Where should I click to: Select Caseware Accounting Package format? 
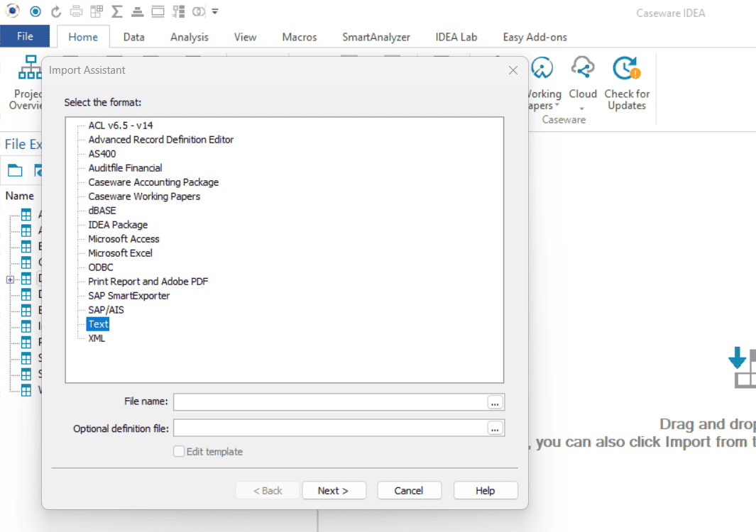click(153, 182)
